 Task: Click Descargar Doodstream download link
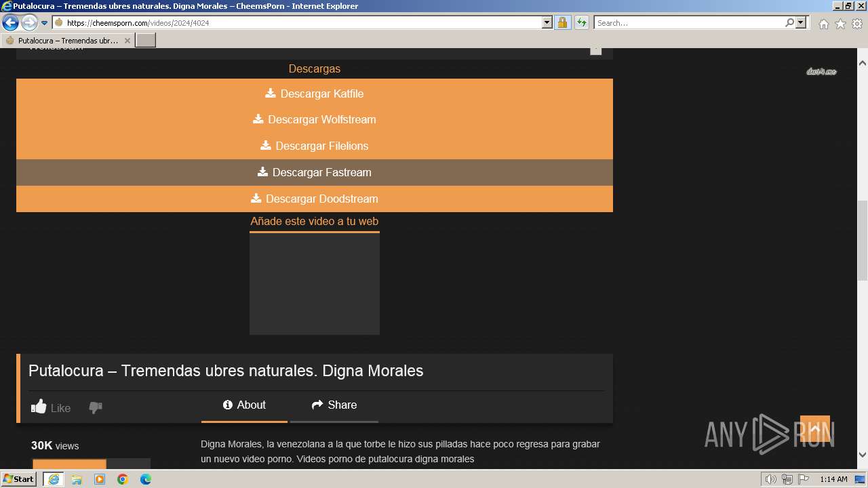point(315,199)
